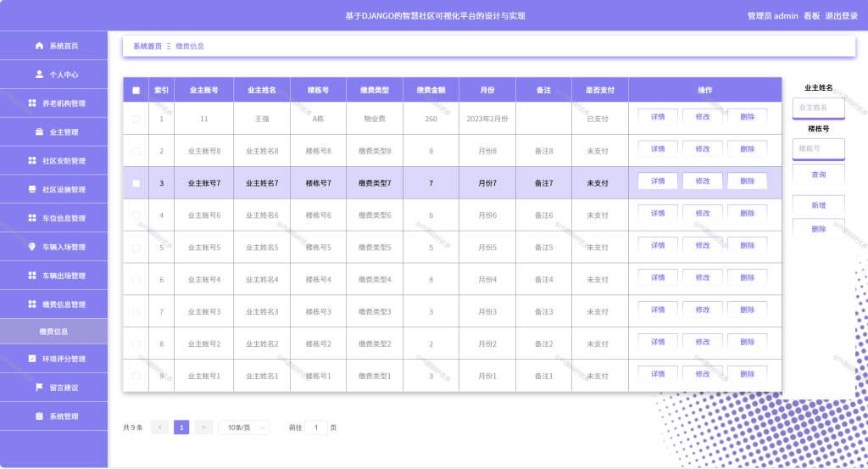Click the flag icon beside 留言建议

pyautogui.click(x=39, y=388)
